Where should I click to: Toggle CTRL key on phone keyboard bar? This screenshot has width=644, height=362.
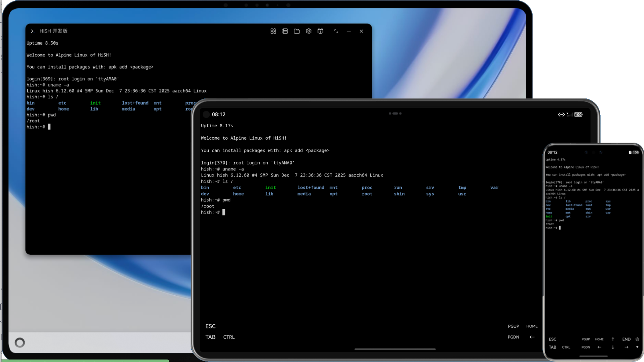pyautogui.click(x=566, y=347)
